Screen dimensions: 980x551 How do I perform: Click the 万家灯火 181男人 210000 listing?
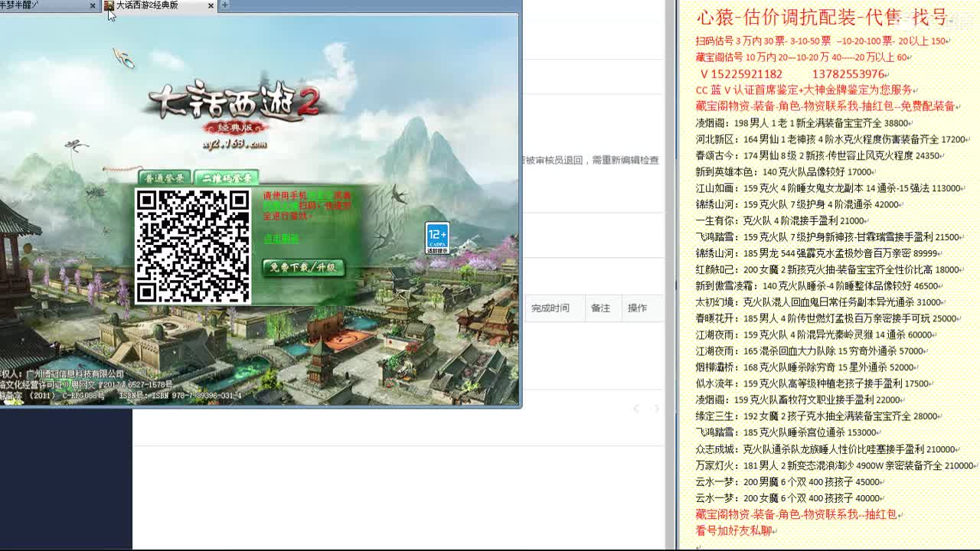837,465
